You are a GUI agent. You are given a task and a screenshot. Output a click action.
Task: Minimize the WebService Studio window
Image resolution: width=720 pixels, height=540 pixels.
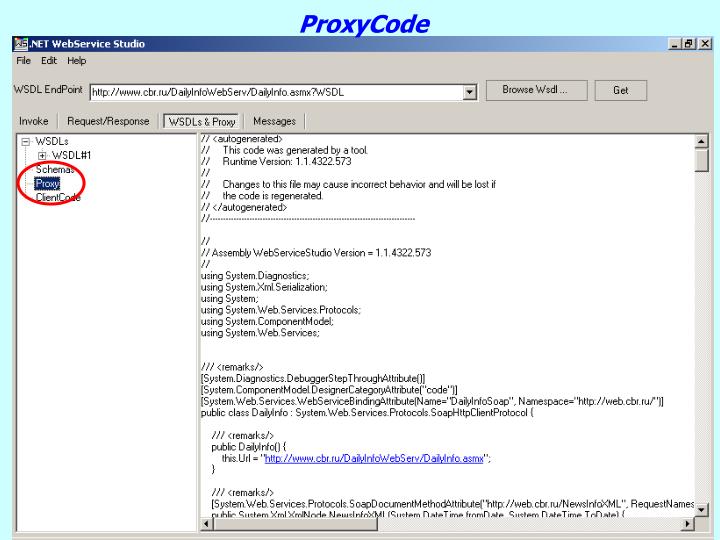click(x=674, y=44)
